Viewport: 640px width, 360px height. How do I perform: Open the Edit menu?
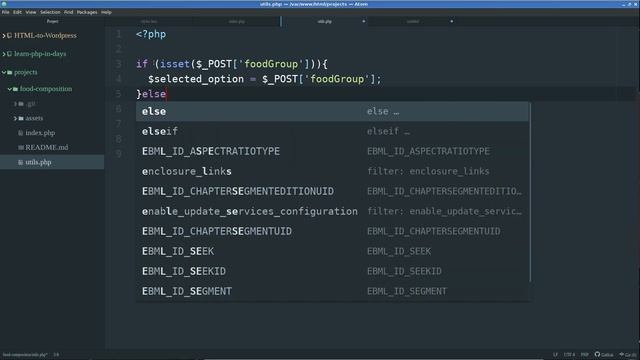point(17,12)
